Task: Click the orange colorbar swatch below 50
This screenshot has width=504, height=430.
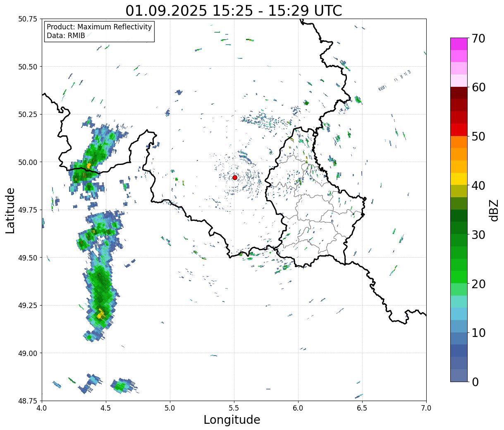Action: point(459,142)
